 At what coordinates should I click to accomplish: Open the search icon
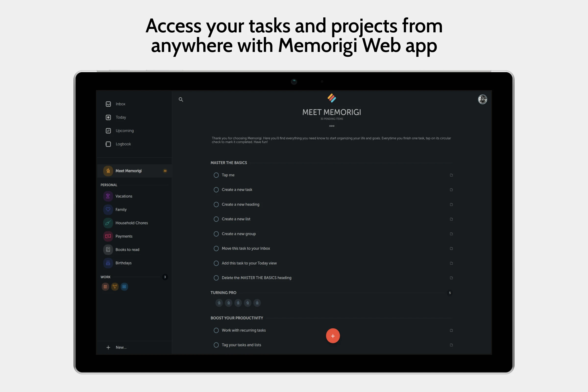coord(181,99)
